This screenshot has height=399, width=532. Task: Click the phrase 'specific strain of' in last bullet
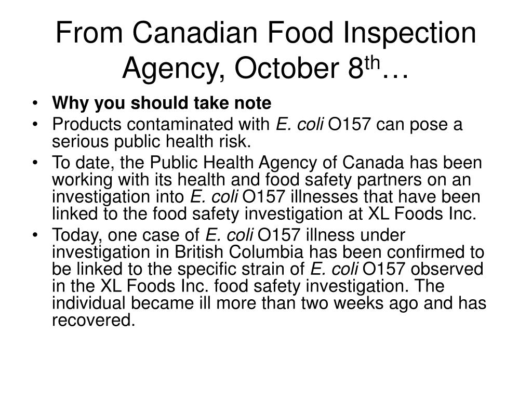(x=241, y=269)
